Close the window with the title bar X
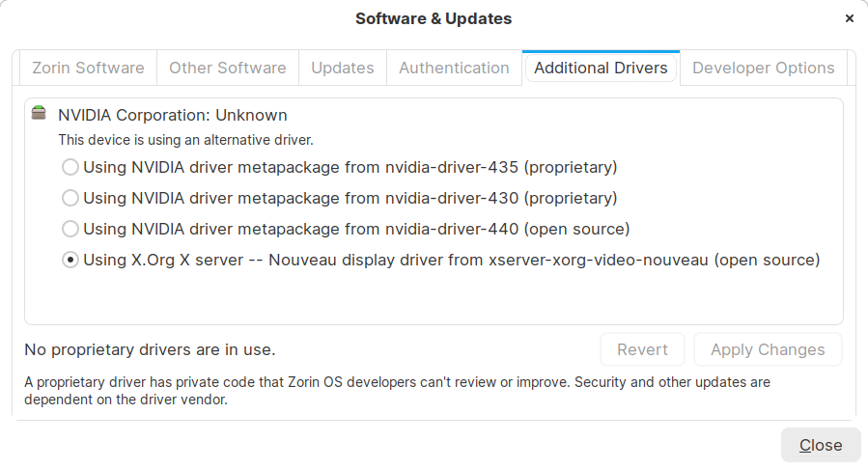The image size is (868, 469). [849, 18]
